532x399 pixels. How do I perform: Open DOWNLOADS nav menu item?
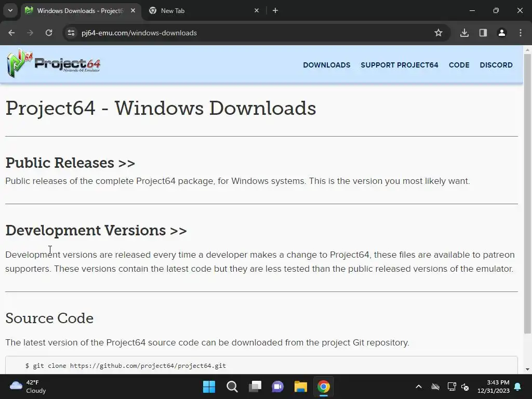(x=327, y=65)
